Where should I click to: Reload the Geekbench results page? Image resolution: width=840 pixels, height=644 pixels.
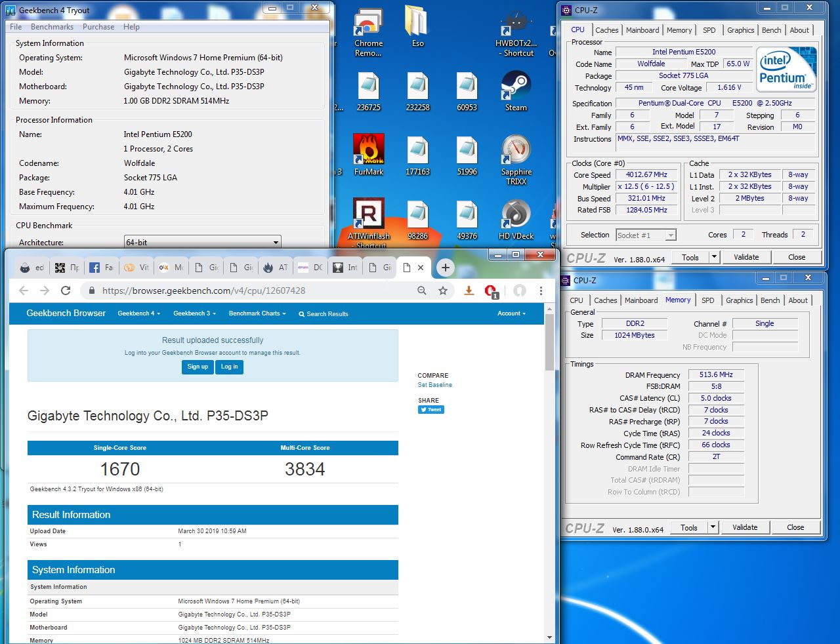66,291
